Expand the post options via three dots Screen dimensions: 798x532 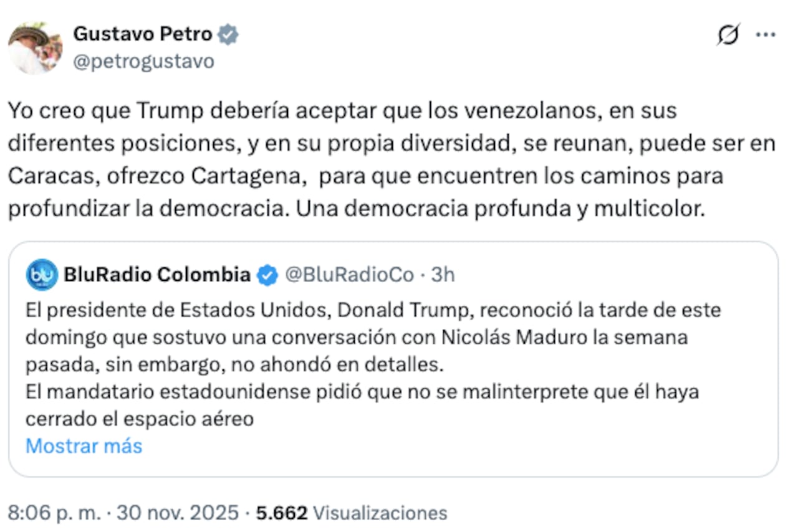tap(765, 34)
